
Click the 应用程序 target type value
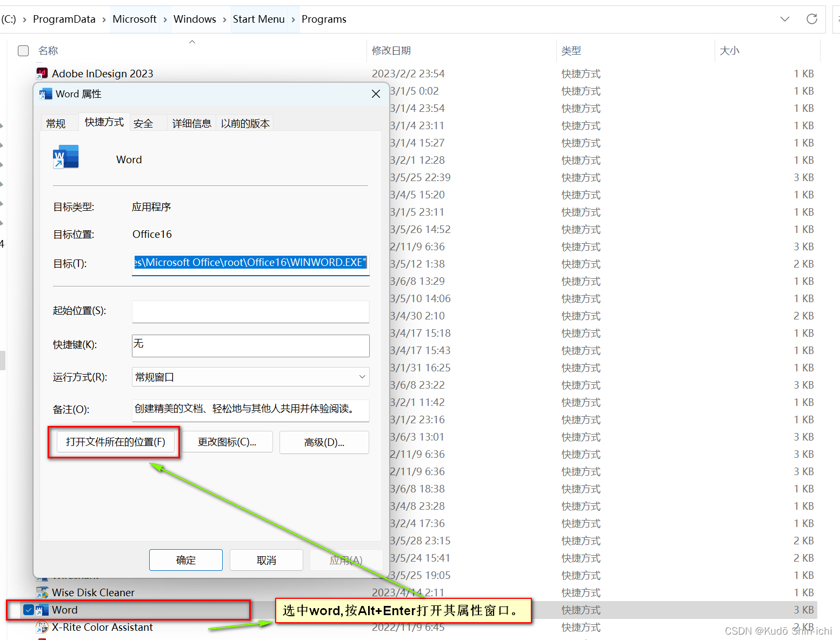tap(151, 207)
